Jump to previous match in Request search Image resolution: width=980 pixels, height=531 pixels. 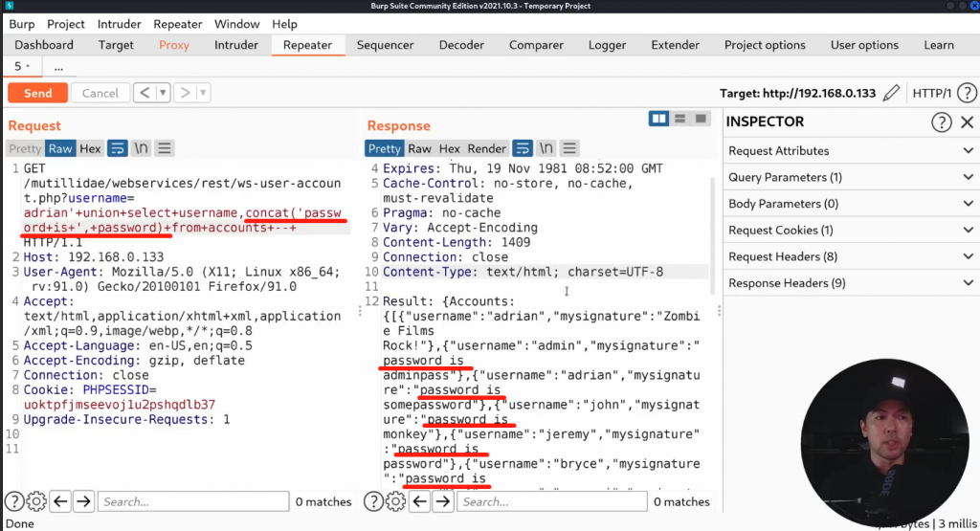tap(60, 501)
